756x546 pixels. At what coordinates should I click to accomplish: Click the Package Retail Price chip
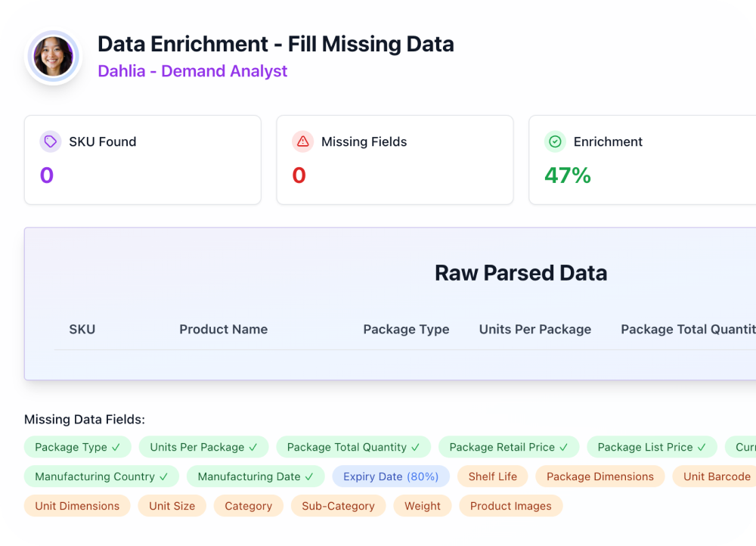tap(508, 447)
